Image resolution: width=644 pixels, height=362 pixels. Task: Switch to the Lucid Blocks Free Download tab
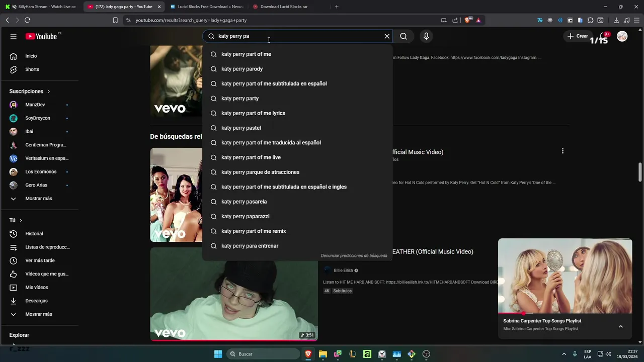(206, 7)
